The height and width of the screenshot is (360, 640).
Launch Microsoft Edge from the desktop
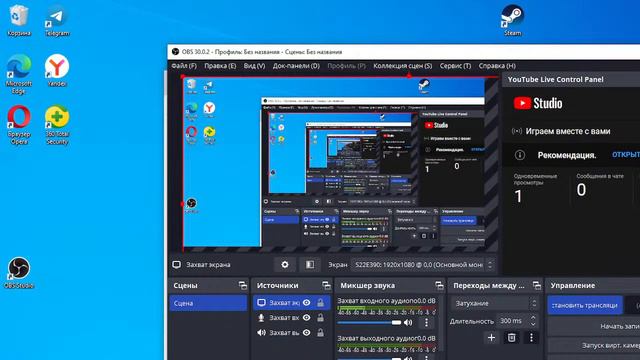pyautogui.click(x=18, y=73)
